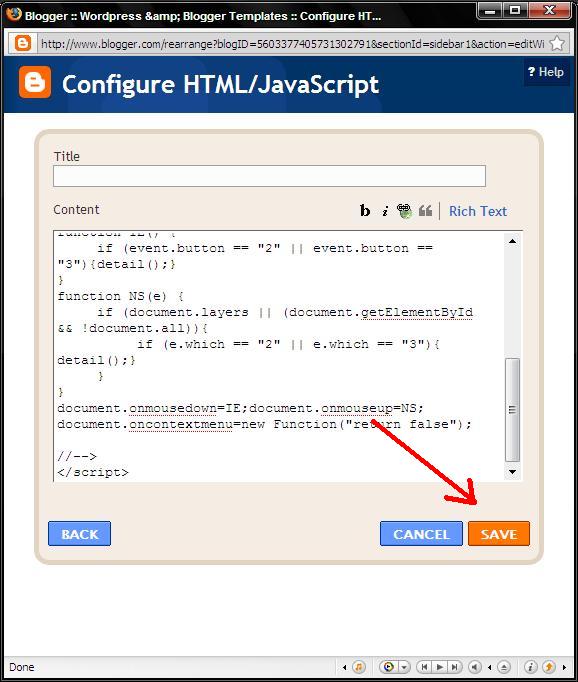Click inside the Content code textarea

[x=278, y=356]
